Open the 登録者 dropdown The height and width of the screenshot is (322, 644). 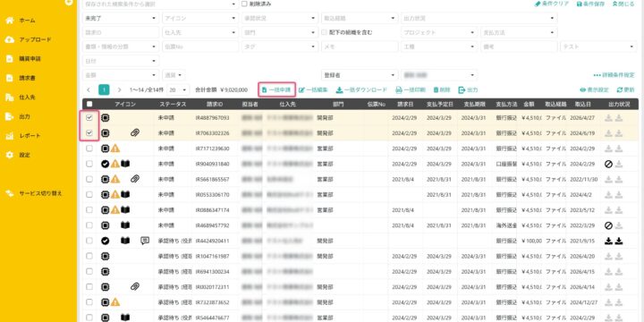[x=360, y=75]
